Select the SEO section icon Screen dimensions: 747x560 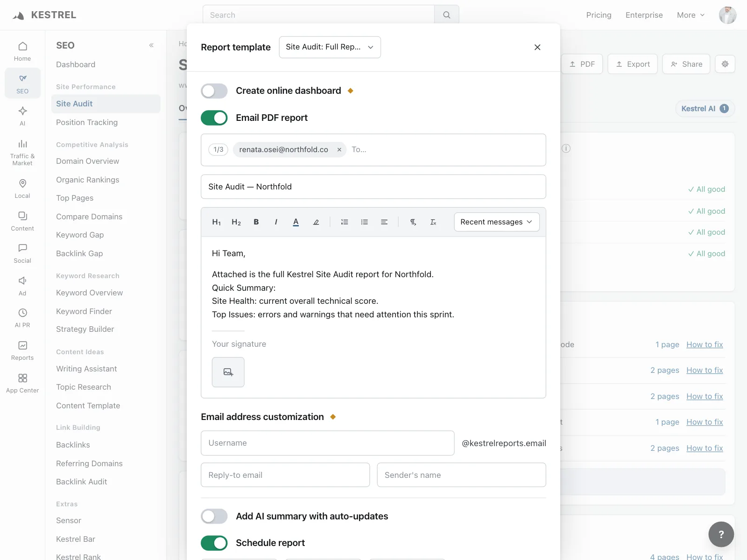[x=22, y=84]
